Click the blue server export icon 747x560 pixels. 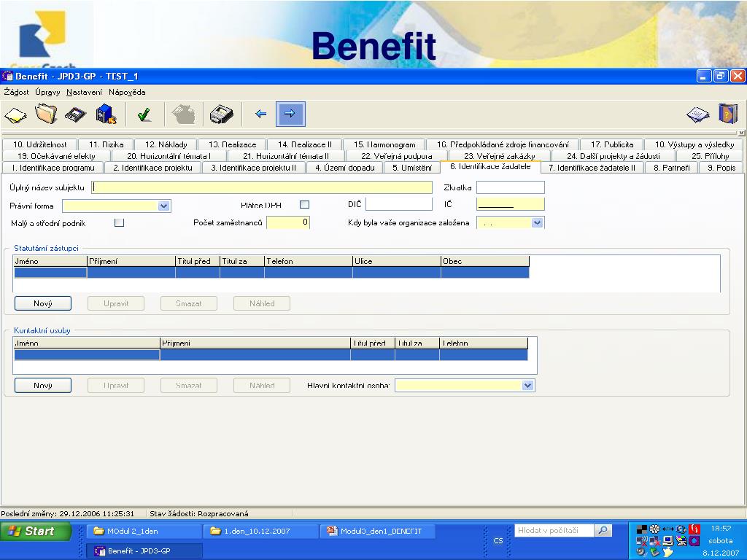click(106, 114)
